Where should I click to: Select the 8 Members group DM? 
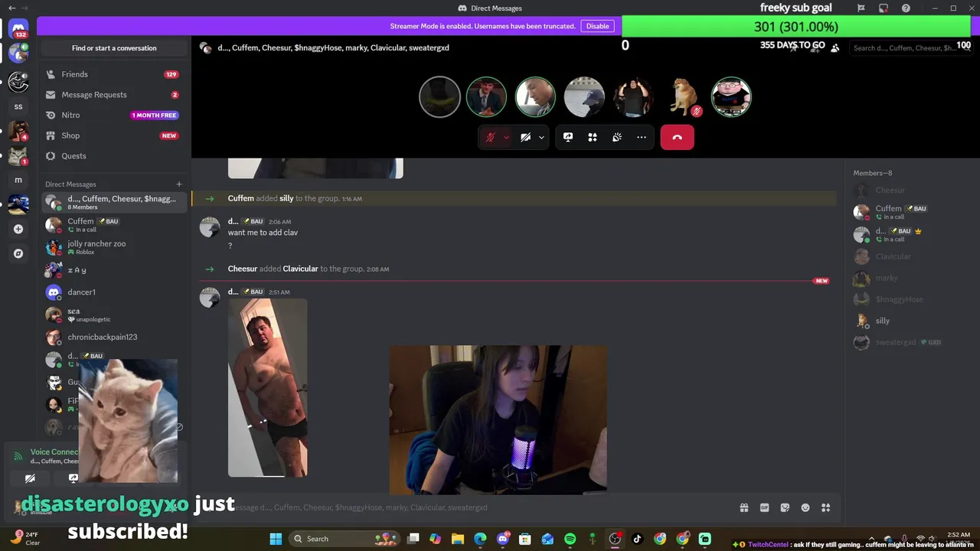(113, 202)
